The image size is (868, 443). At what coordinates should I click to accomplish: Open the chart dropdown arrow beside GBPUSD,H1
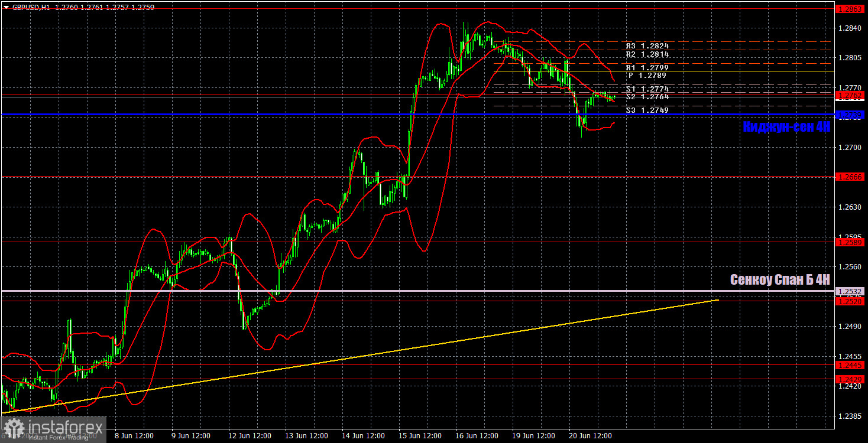(x=7, y=8)
